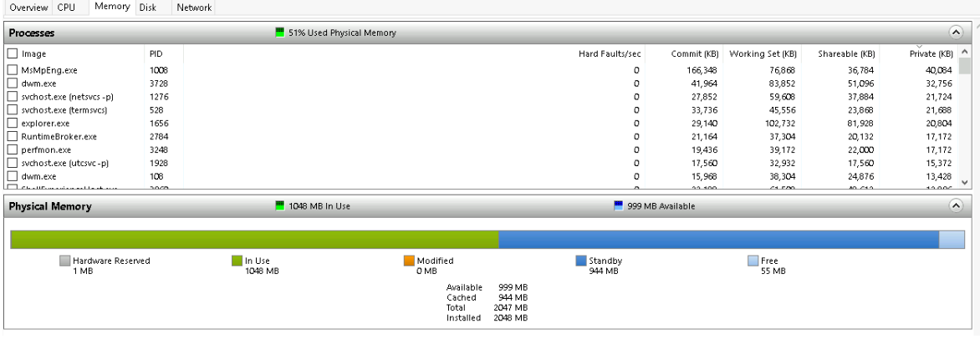Click the green In Use legend swatch

(237, 261)
